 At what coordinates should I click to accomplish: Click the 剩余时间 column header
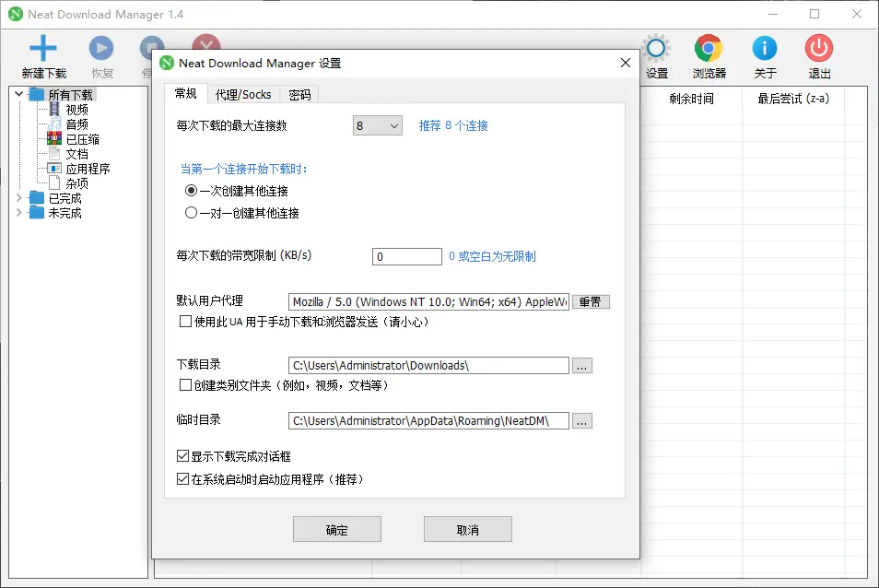pyautogui.click(x=691, y=99)
